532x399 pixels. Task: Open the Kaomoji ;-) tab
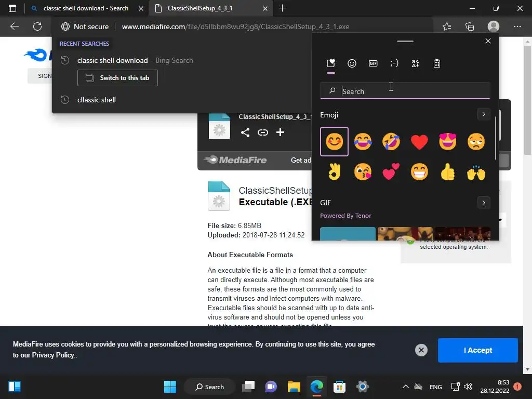[394, 63]
